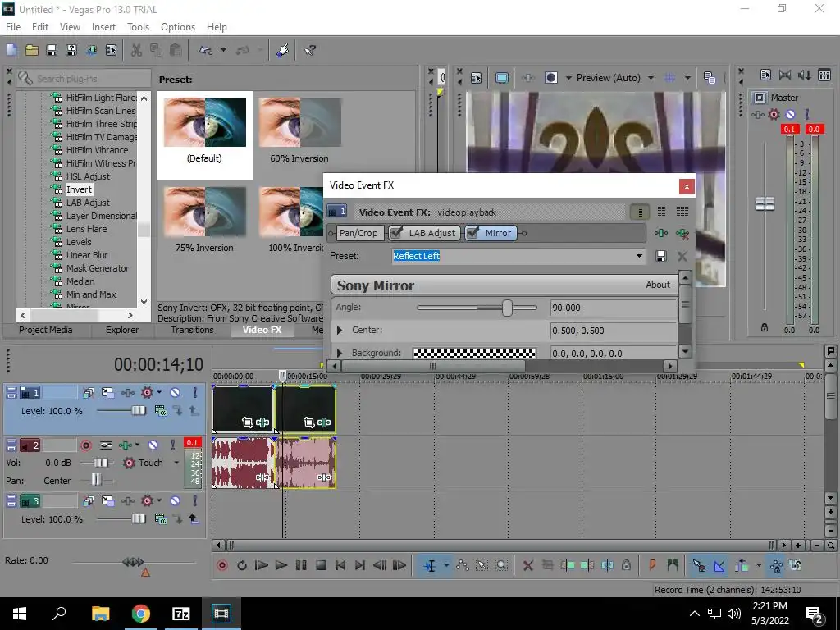Open the overlays dropdown next to the preview grid icon
Image resolution: width=840 pixels, height=630 pixels.
[x=687, y=78]
